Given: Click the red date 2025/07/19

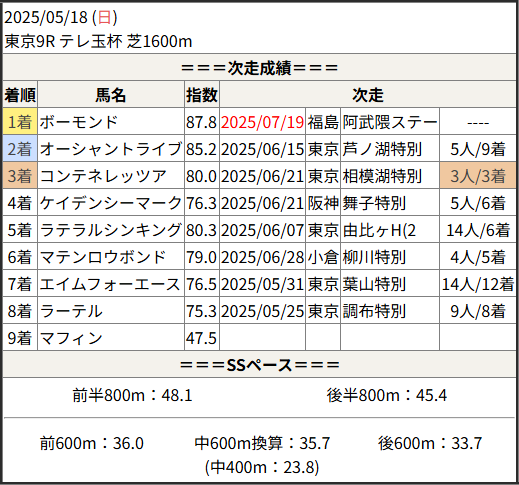Looking at the screenshot, I should [x=262, y=122].
